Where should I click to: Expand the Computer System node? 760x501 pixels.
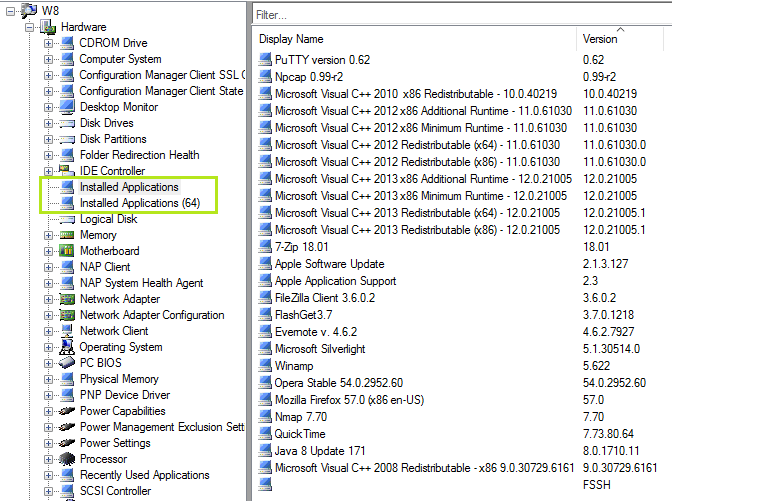tap(48, 60)
